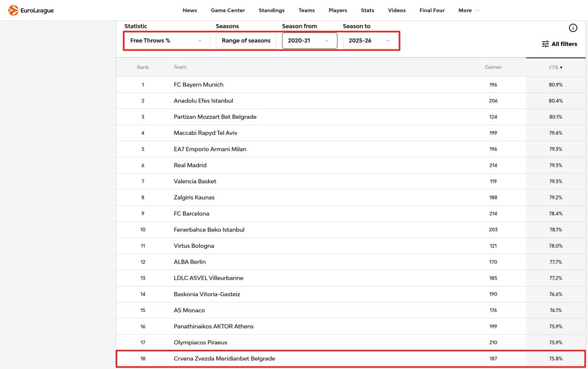Navigate to Players section

(x=338, y=10)
